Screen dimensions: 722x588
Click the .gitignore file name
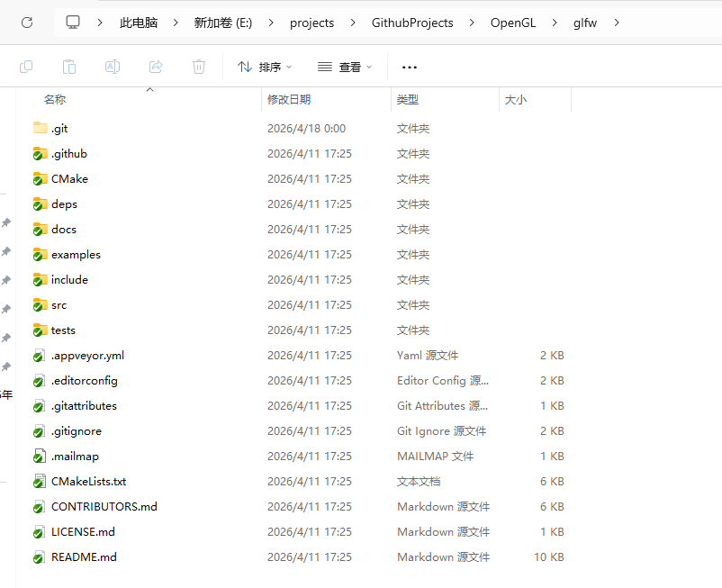(77, 431)
